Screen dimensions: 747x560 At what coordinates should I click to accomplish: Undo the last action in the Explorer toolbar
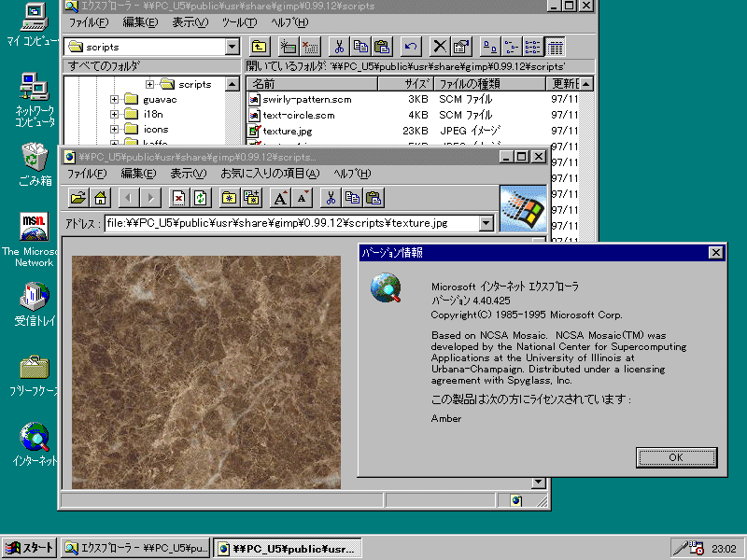click(410, 47)
